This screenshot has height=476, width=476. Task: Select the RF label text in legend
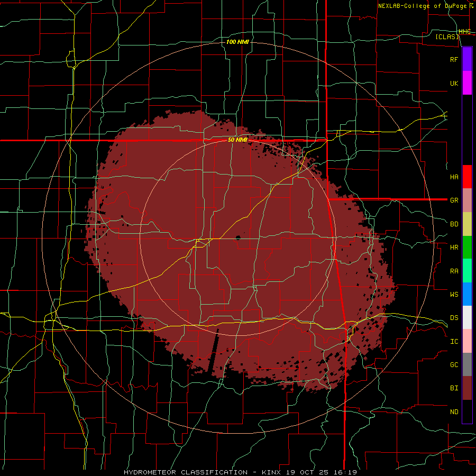pos(454,59)
